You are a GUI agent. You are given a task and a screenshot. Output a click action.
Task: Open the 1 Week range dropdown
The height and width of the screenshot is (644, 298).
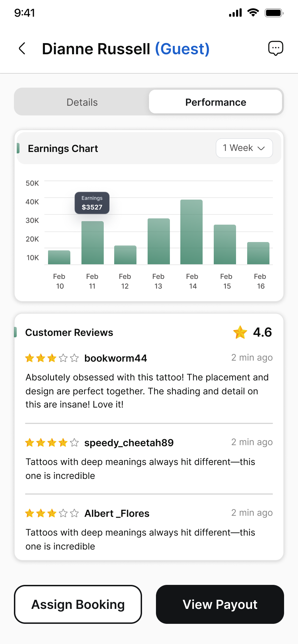[244, 148]
